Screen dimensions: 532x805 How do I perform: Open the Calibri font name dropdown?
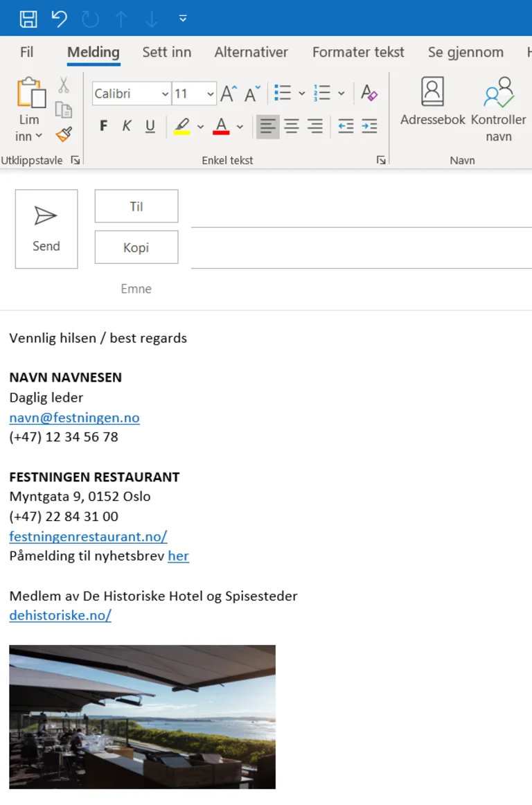(165, 94)
